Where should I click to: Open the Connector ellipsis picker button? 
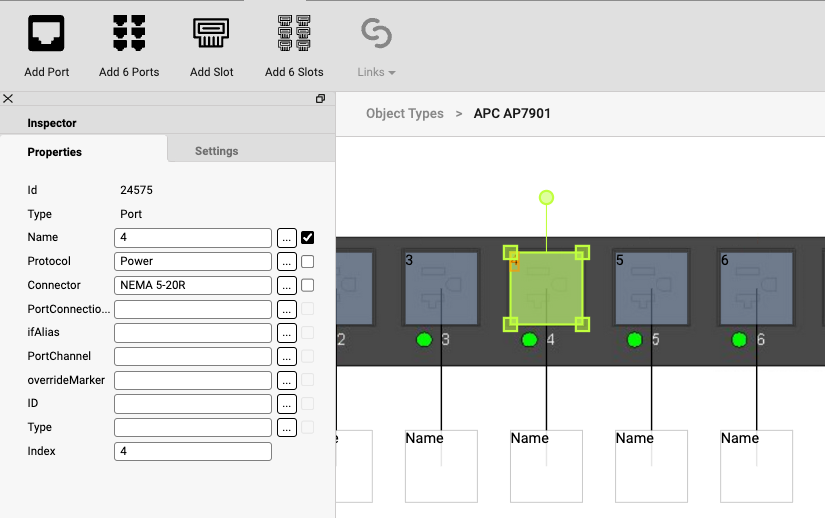287,286
